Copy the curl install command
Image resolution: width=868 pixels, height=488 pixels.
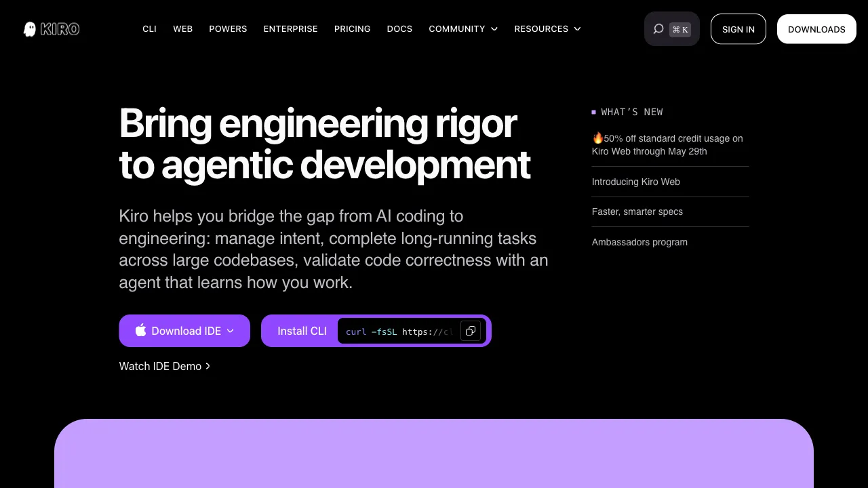471,331
